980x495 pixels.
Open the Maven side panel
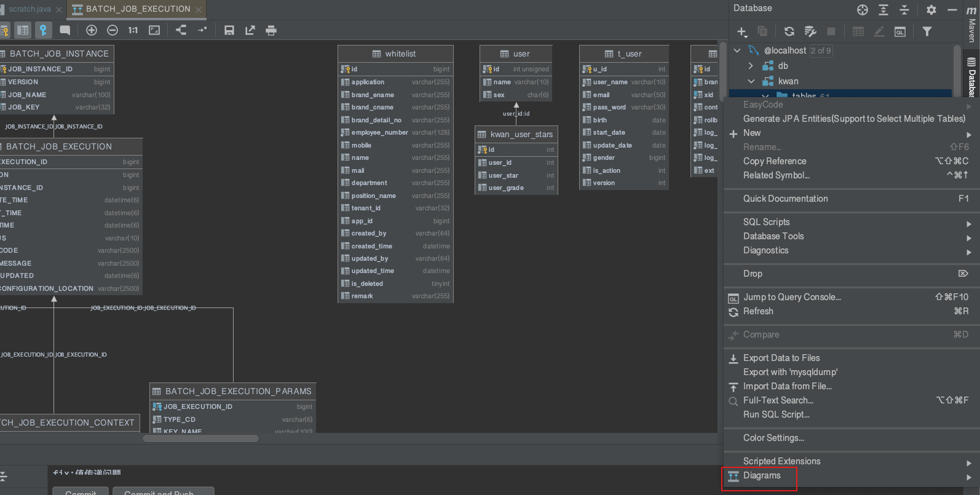tap(972, 23)
